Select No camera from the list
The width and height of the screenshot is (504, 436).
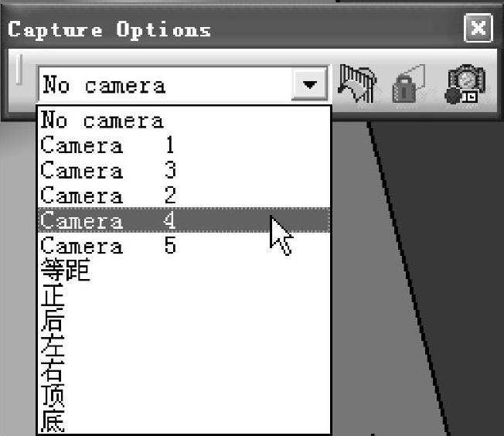(x=185, y=121)
